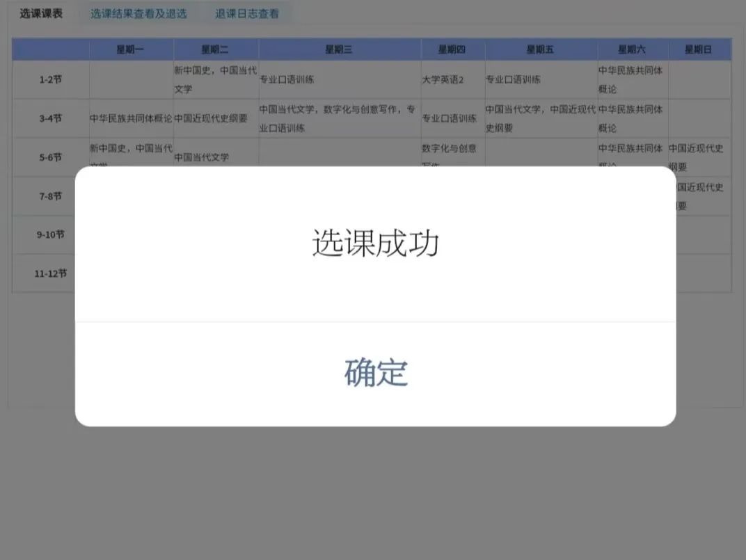Click the 星期六 column header
Viewport: 746px width, 560px height.
click(632, 49)
